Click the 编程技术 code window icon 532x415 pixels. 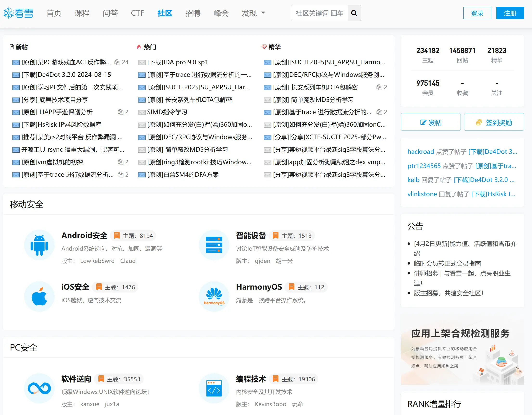coord(214,388)
